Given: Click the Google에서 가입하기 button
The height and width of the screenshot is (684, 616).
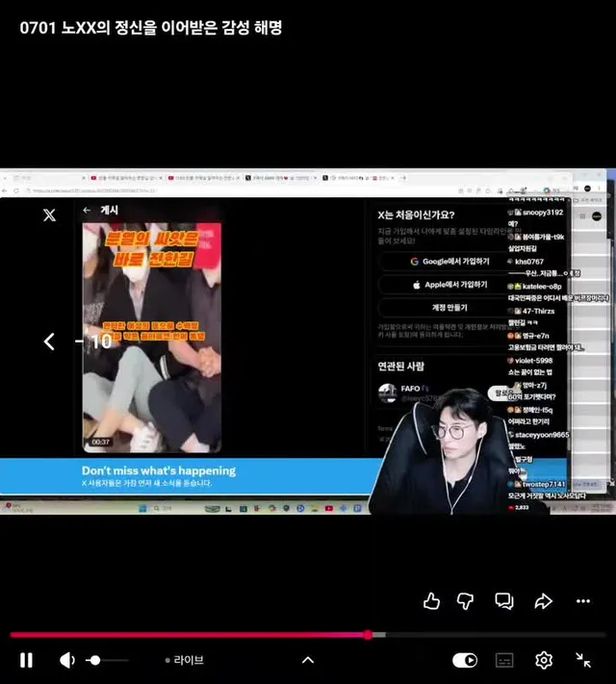Looking at the screenshot, I should 449,262.
